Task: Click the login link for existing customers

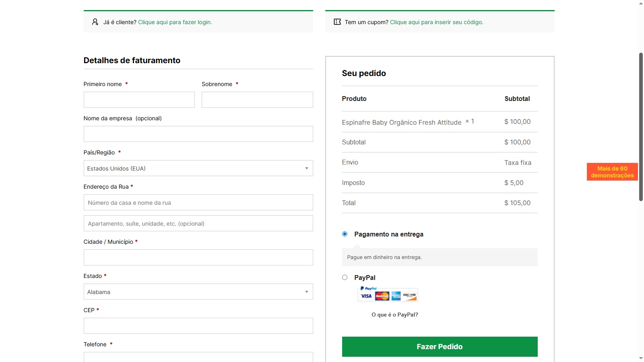Action: coord(175,22)
